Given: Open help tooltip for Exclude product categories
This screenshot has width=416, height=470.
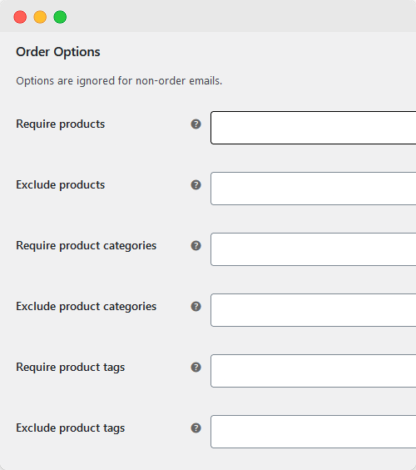Looking at the screenshot, I should coord(196,306).
